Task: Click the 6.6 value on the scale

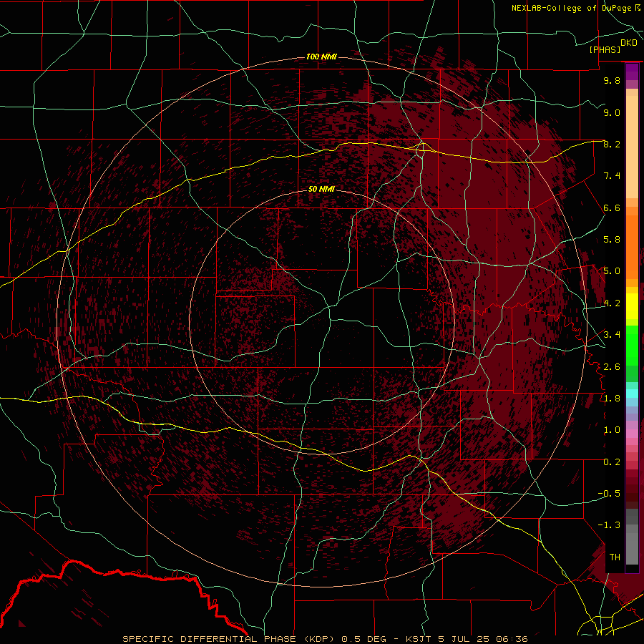Action: point(612,208)
